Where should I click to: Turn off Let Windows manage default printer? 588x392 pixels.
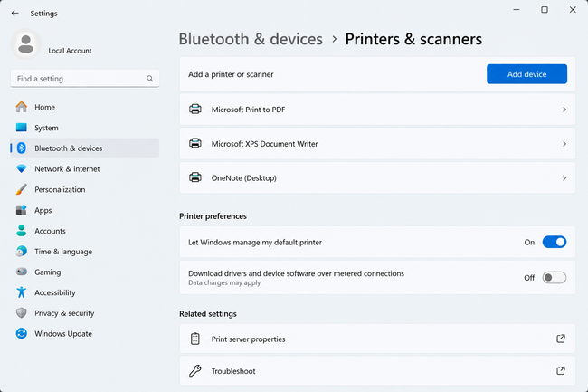[x=555, y=242]
